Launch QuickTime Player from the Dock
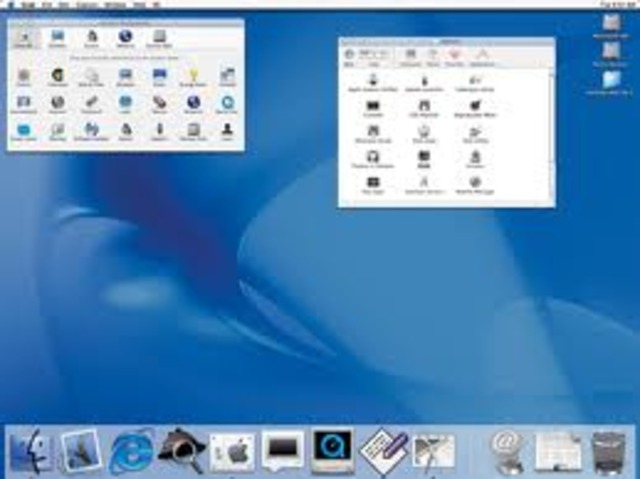This screenshot has width=640, height=479. click(332, 450)
